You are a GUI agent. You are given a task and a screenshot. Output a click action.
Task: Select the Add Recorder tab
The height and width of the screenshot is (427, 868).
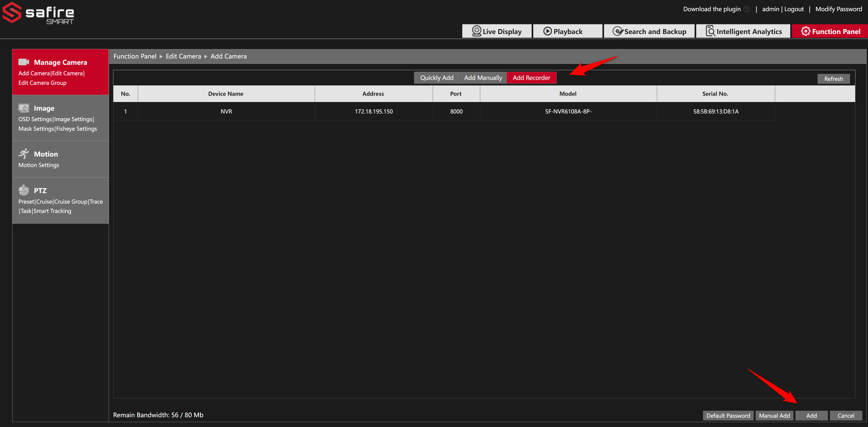531,78
